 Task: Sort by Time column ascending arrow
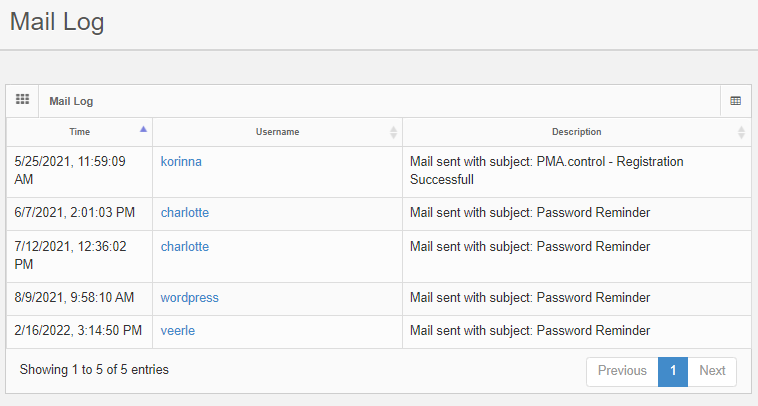click(x=143, y=129)
